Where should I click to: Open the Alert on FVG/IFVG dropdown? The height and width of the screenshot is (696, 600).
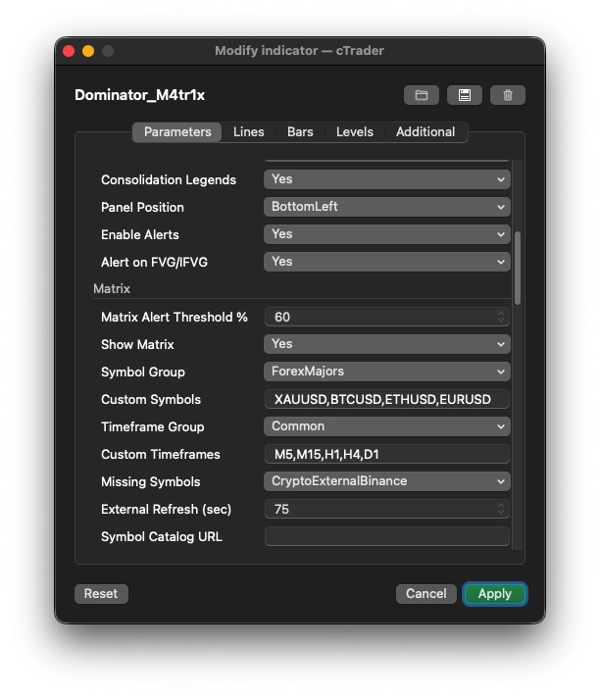pos(387,262)
